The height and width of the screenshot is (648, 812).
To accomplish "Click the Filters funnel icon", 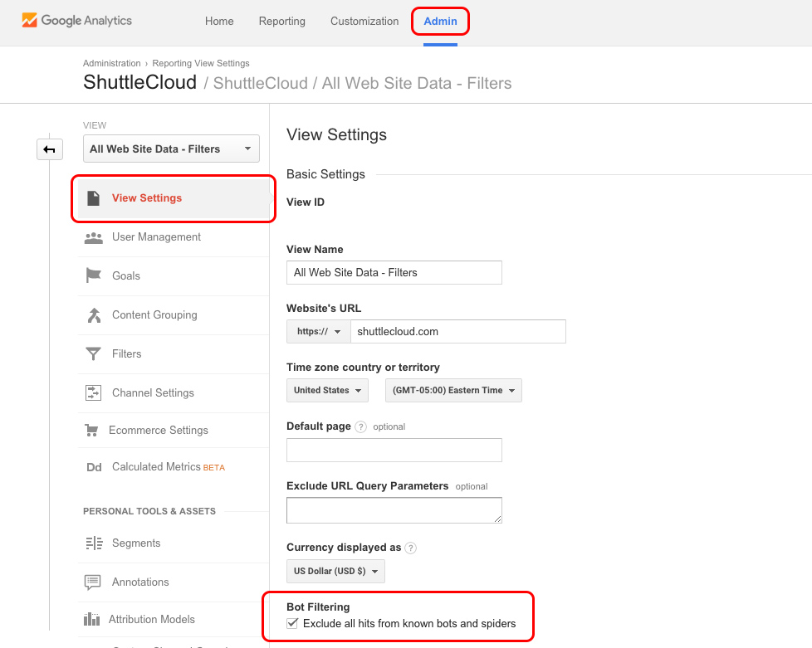I will pyautogui.click(x=93, y=354).
